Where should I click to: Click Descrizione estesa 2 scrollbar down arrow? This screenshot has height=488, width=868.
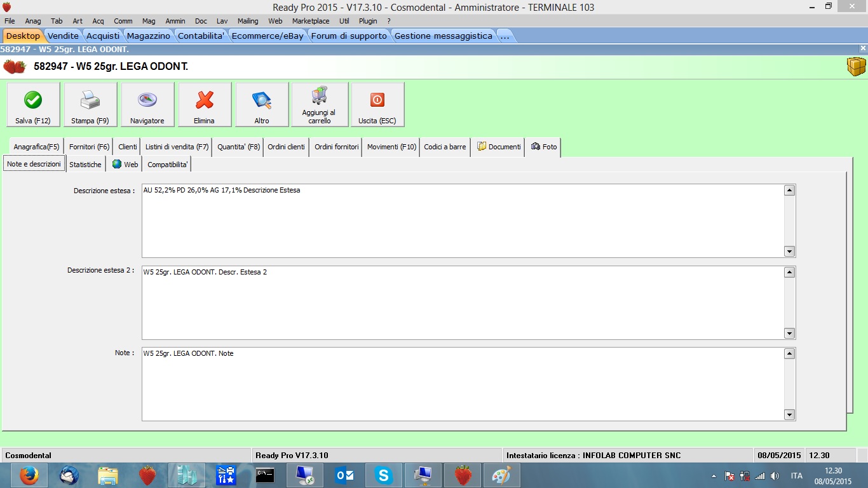pyautogui.click(x=789, y=333)
